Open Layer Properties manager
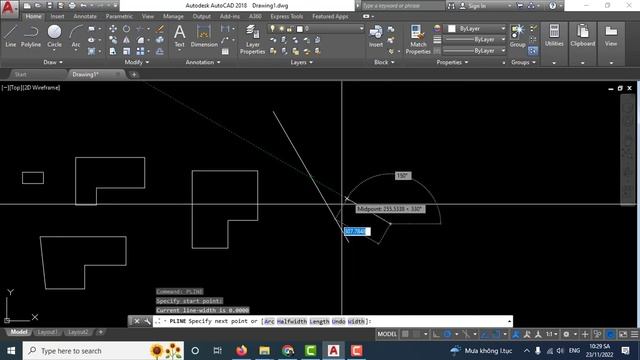This screenshot has height=360, width=640. pyautogui.click(x=252, y=40)
